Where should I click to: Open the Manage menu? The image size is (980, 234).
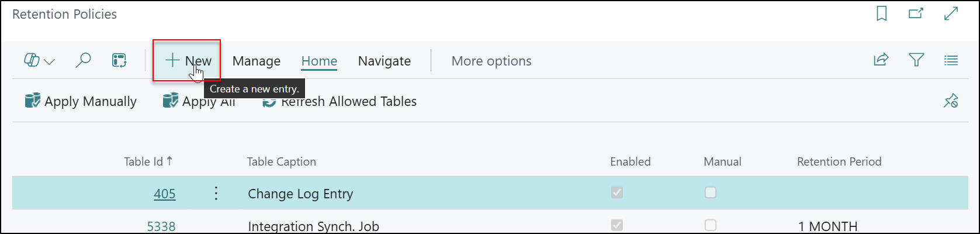257,61
